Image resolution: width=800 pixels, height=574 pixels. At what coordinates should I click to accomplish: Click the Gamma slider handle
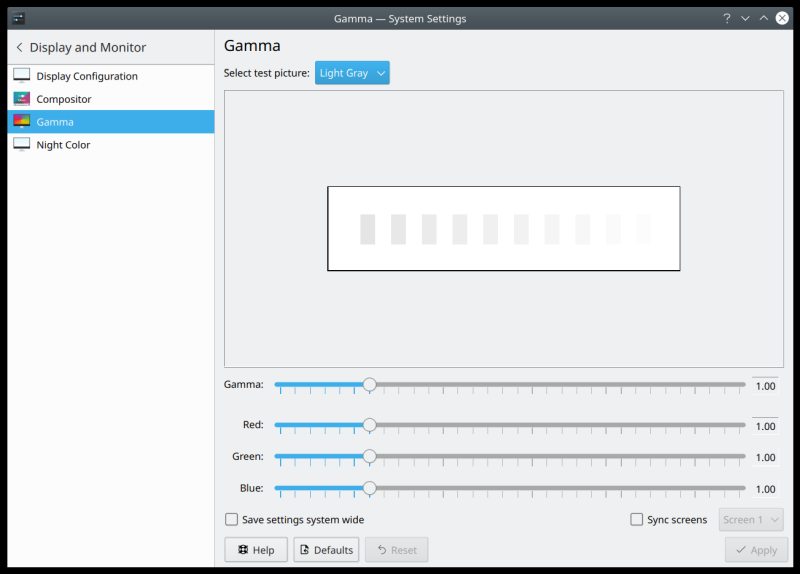[x=370, y=384]
